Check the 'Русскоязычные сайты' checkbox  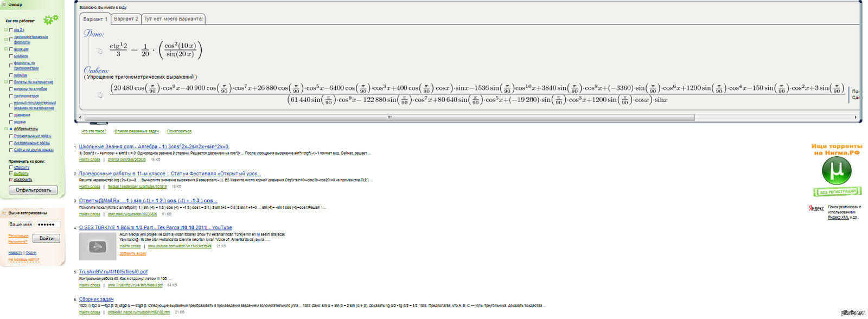[11, 136]
